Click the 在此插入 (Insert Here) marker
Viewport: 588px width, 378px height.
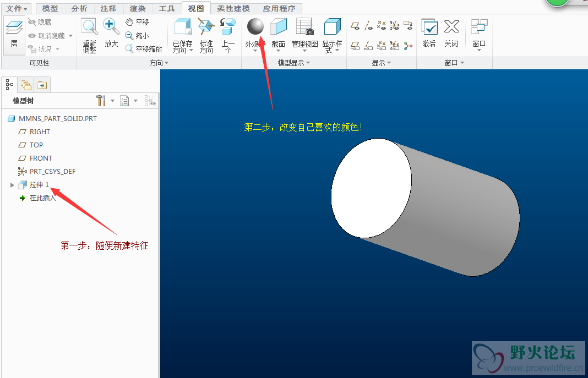click(38, 198)
